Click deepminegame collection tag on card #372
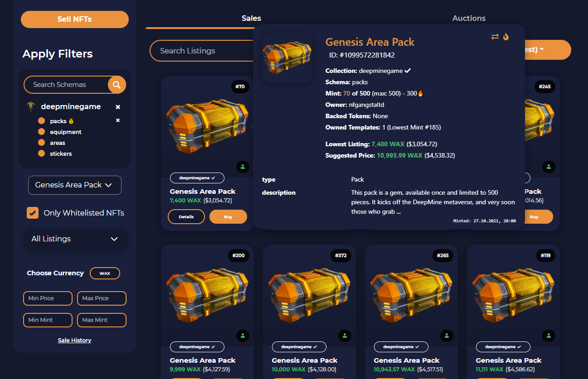Screen dimensions: 588x379 click(299, 347)
